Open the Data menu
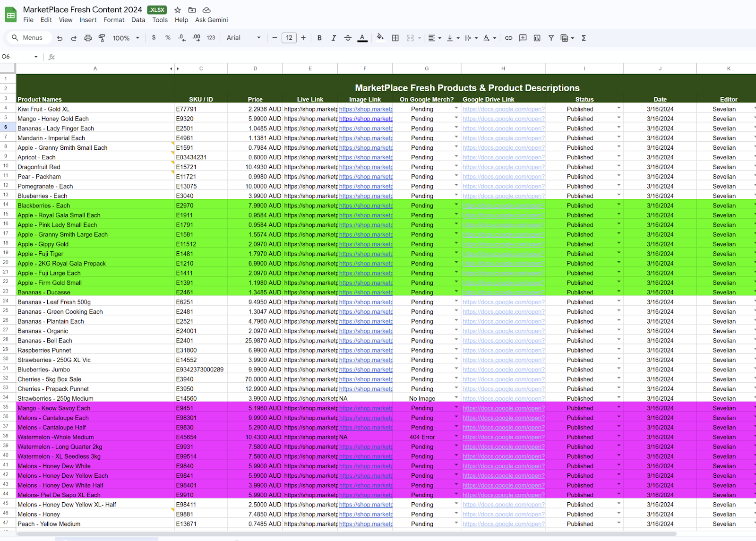 [138, 20]
